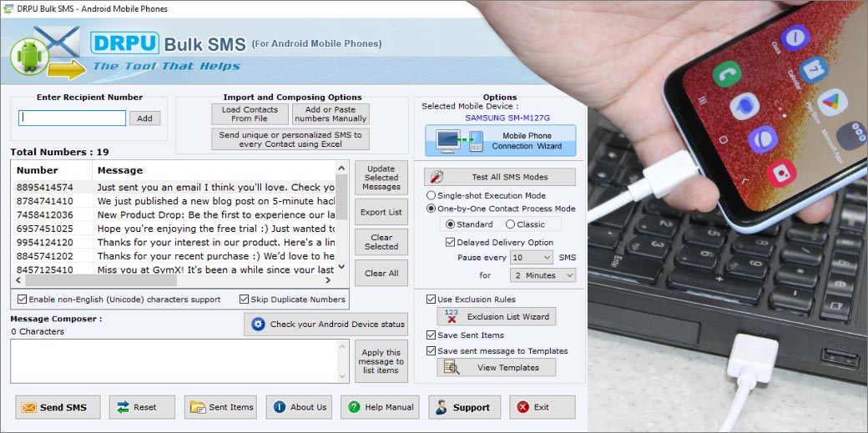The height and width of the screenshot is (433, 868).
Task: Click the list scroll left arrow
Action: [x=18, y=280]
